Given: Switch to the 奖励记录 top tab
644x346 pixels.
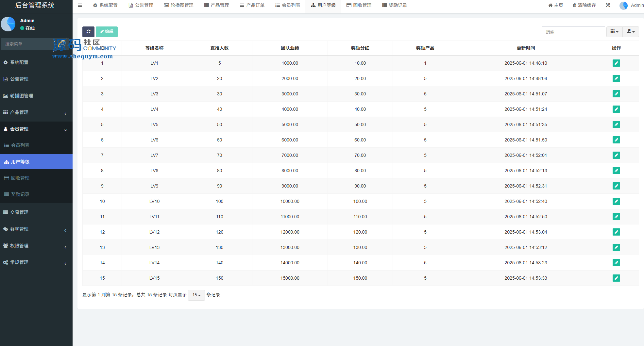Looking at the screenshot, I should pos(394,5).
